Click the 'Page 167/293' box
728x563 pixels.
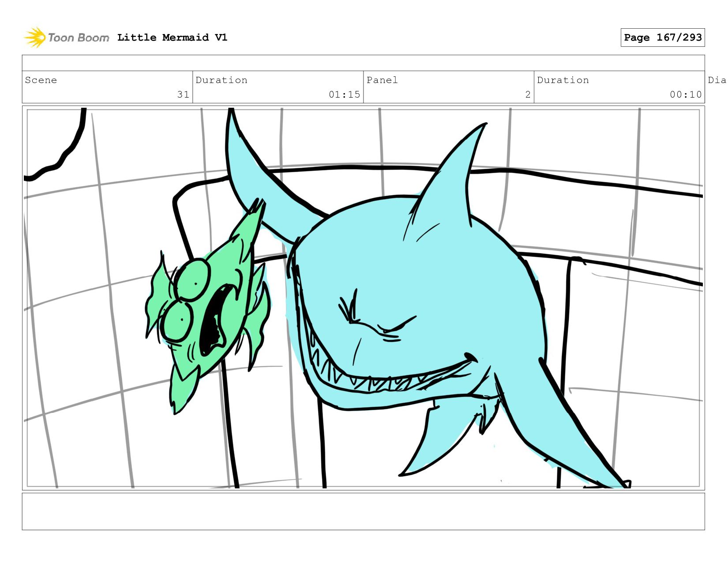(663, 38)
